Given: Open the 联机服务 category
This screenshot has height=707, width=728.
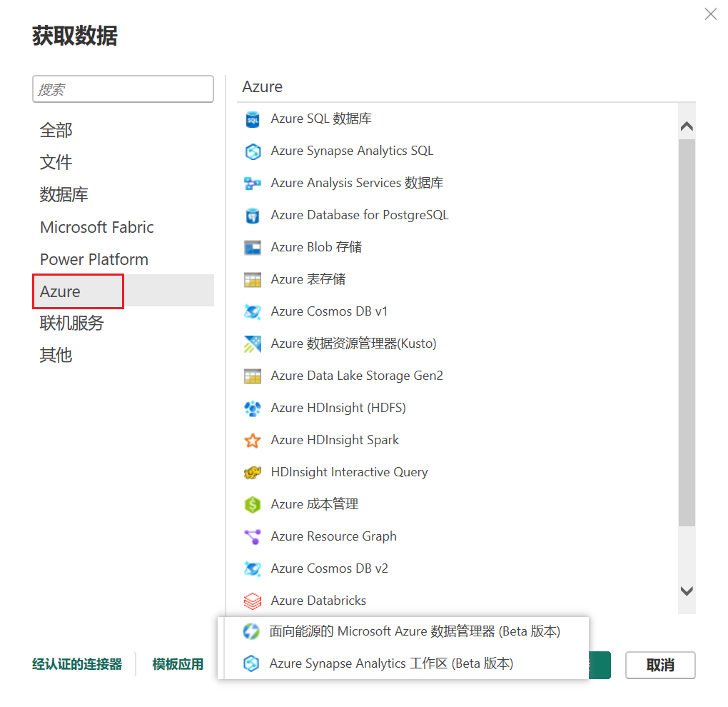Looking at the screenshot, I should [x=72, y=324].
